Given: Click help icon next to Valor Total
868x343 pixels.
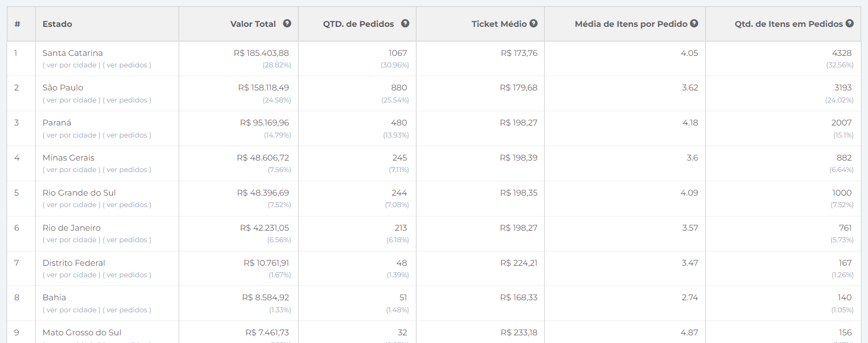Looking at the screenshot, I should (x=287, y=24).
